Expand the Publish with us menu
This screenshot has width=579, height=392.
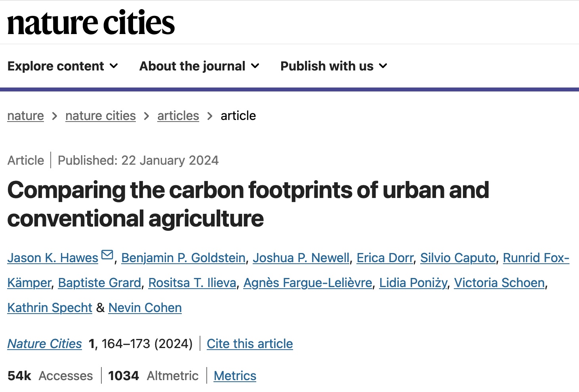[x=333, y=66]
